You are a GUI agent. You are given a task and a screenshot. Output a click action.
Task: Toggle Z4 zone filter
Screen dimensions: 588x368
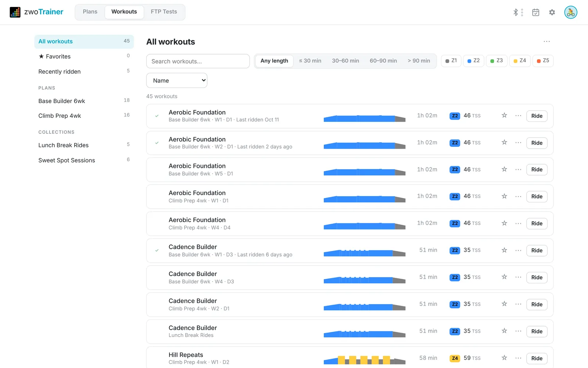coord(520,61)
